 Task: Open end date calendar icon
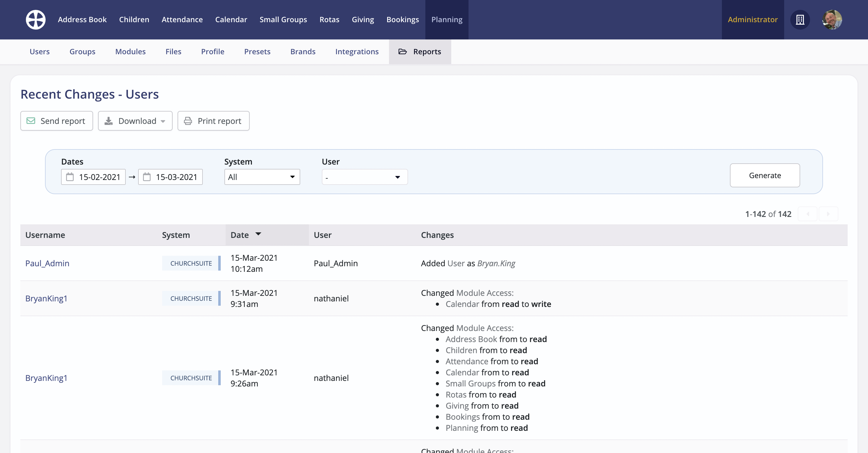pyautogui.click(x=147, y=177)
